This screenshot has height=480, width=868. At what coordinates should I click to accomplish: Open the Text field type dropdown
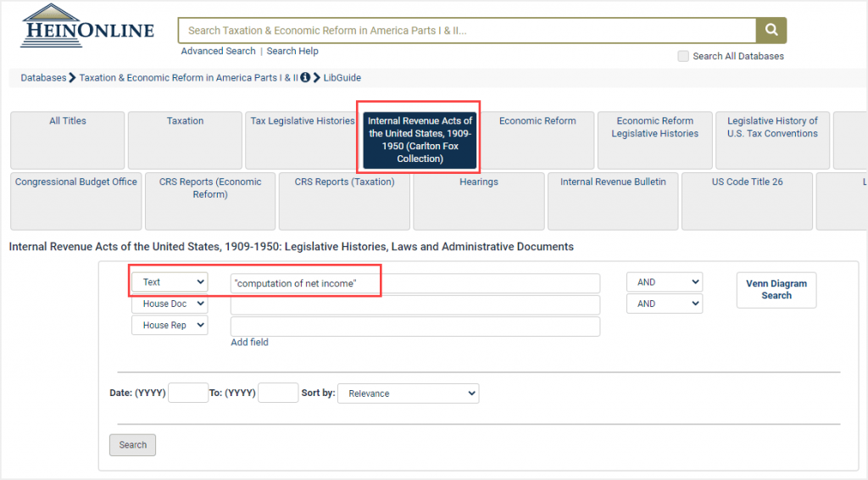click(170, 282)
